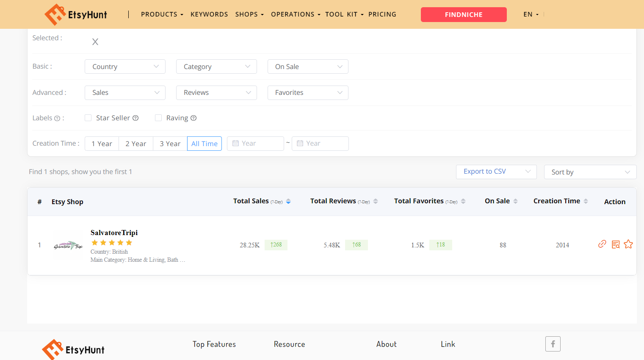Open the EN language dropdown
644x360 pixels.
[x=531, y=14]
